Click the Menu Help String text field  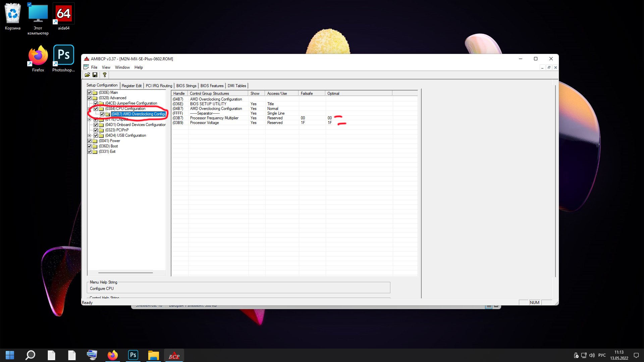pyautogui.click(x=238, y=288)
